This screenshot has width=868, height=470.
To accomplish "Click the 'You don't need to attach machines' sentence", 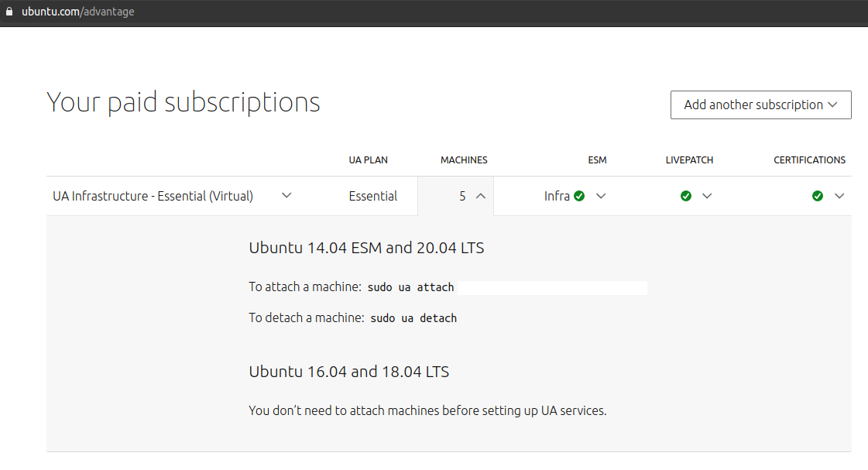I will (x=427, y=410).
